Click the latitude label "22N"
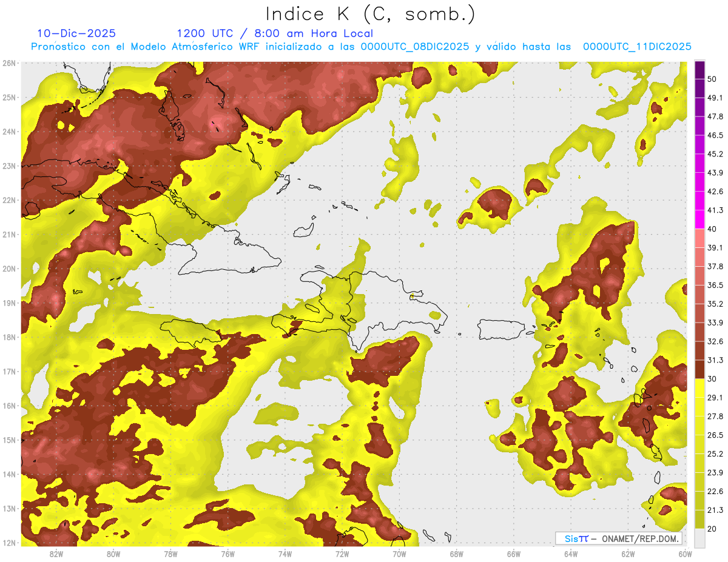This screenshot has width=728, height=562. coord(9,200)
